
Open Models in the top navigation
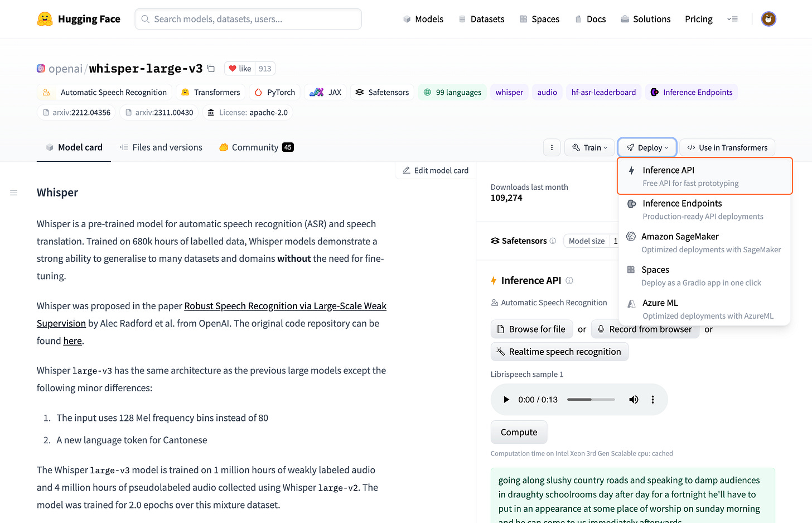coord(423,19)
